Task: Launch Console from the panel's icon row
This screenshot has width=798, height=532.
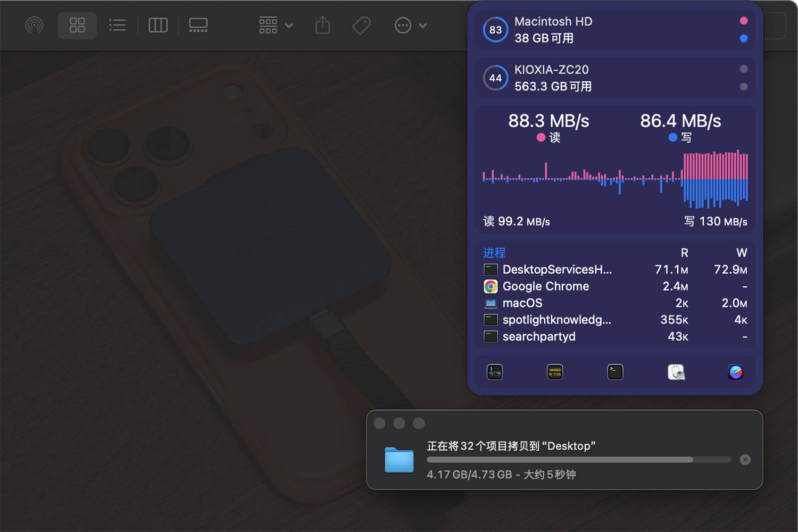Action: (555, 372)
